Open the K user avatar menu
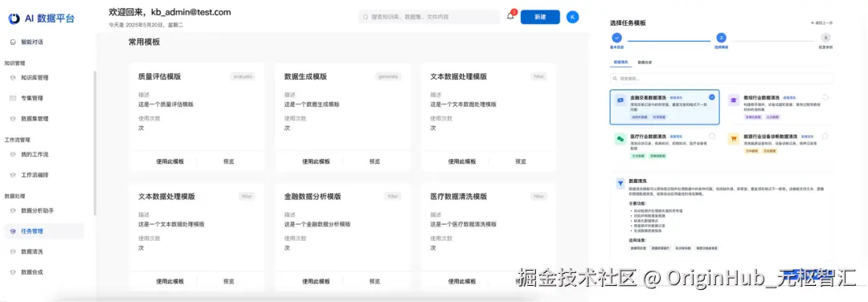This screenshot has width=868, height=302. coord(573,17)
